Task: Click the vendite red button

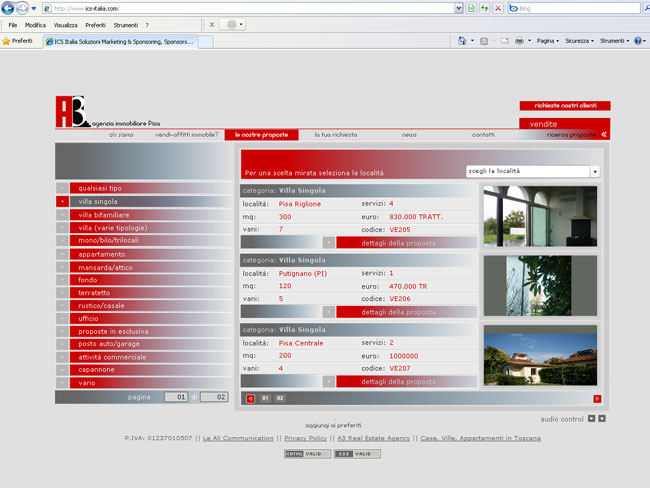Action: point(564,124)
